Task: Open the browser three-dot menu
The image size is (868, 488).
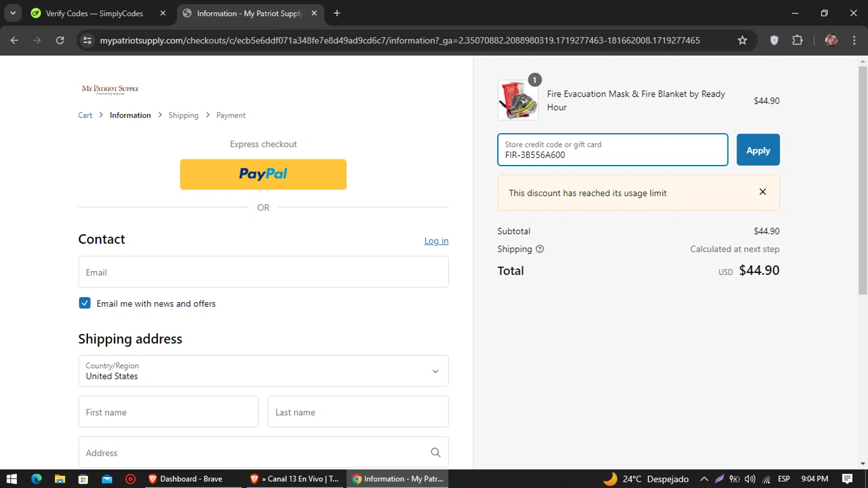Action: click(854, 41)
